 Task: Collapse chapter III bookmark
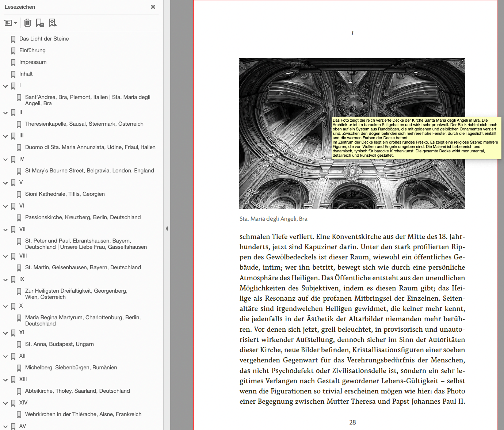(5, 136)
